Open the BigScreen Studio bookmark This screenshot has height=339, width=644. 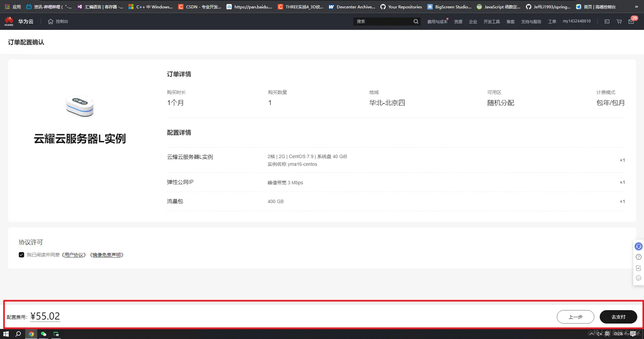[449, 7]
